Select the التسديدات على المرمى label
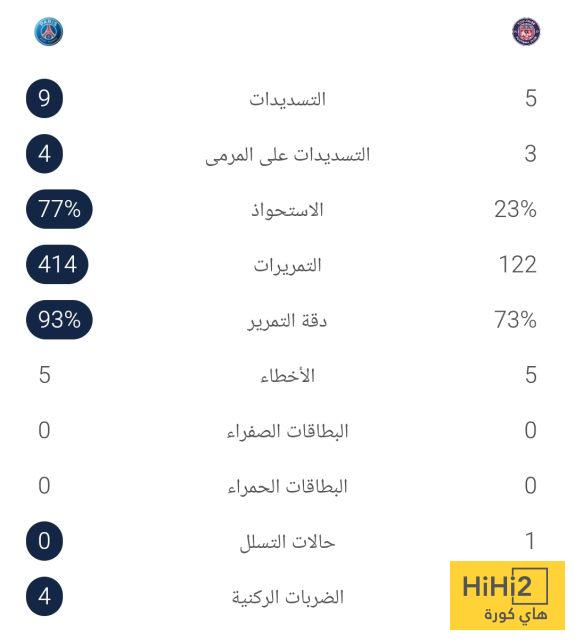The width and height of the screenshot is (575, 640). (x=287, y=155)
